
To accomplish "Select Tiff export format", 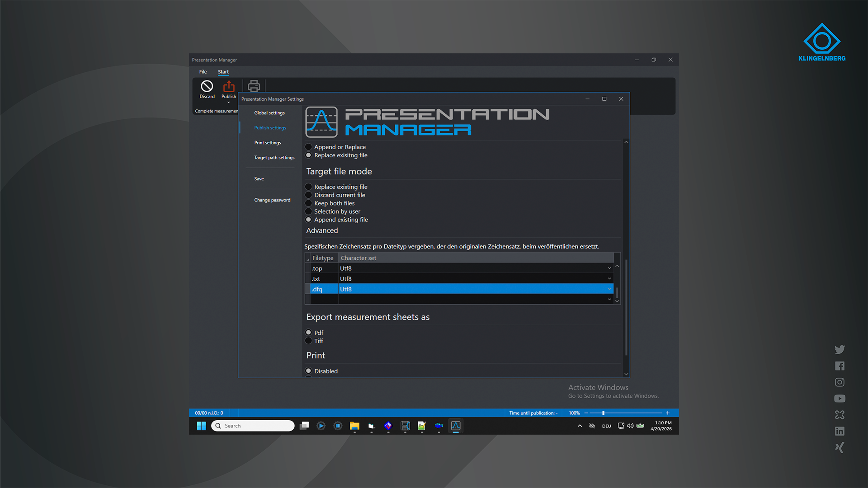I will point(309,341).
